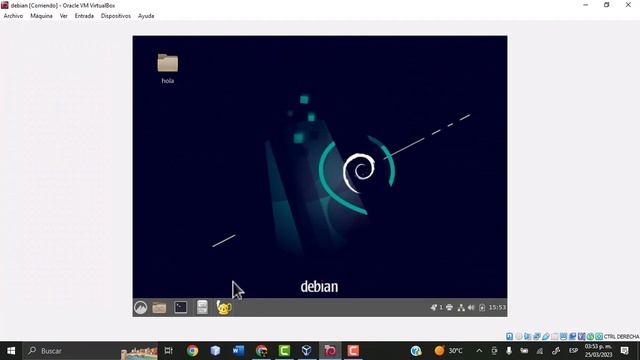Click the yellow teapot icon in Debian panel
640x360 pixels.
tap(224, 307)
